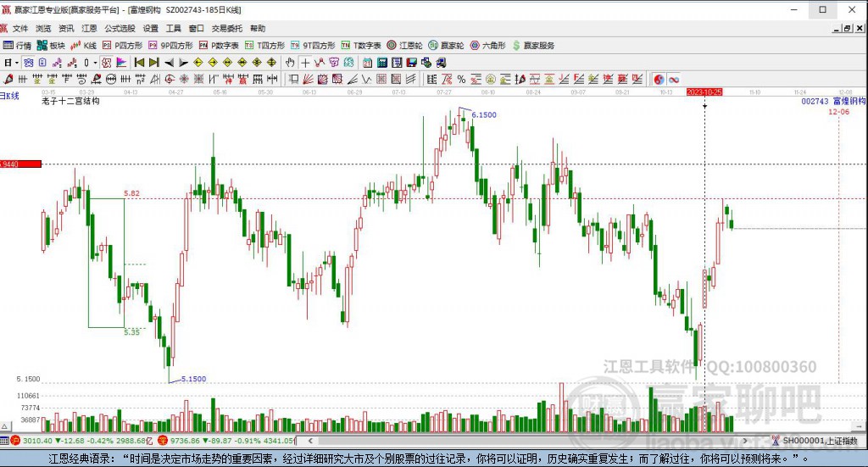Restore the inner chart window
868x467 pixels.
[x=847, y=28]
